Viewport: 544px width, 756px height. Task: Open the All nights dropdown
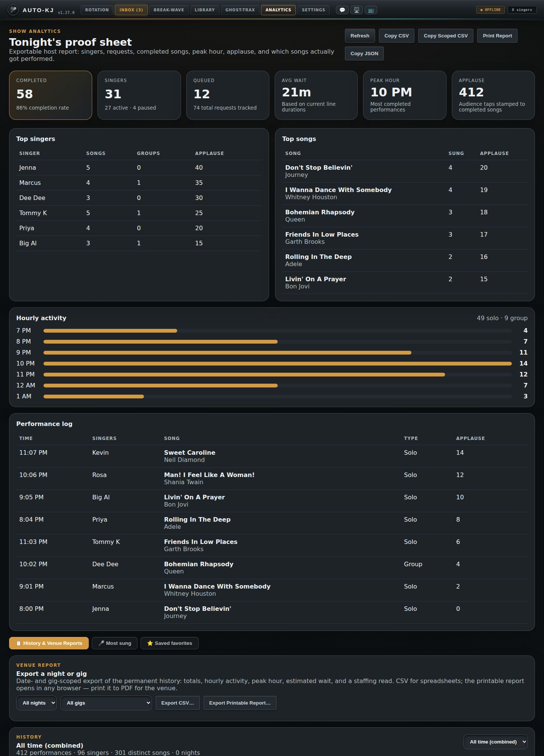coord(36,703)
